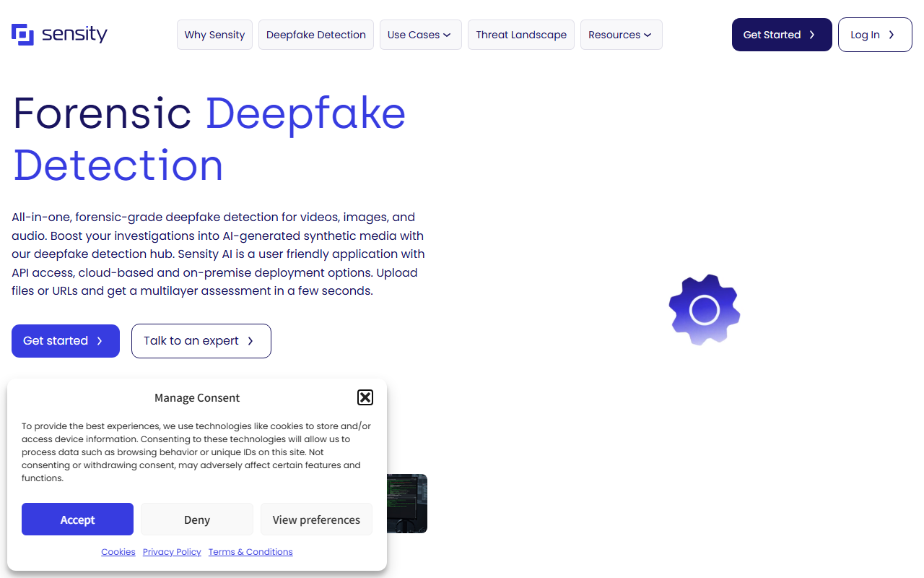Go to Deepfake Detection in the navigation
Viewport: 924px width, 578px height.
click(x=316, y=35)
